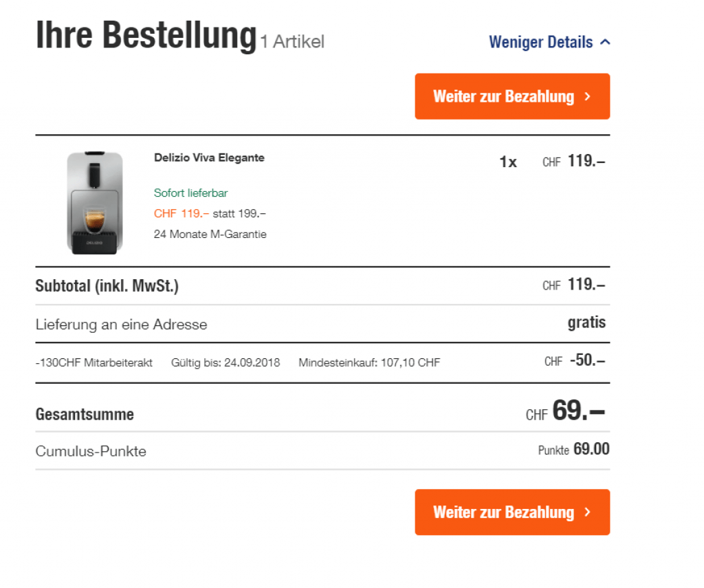Click the Ihre Bestellung heading
Screen dimensions: 704x588
tap(146, 36)
